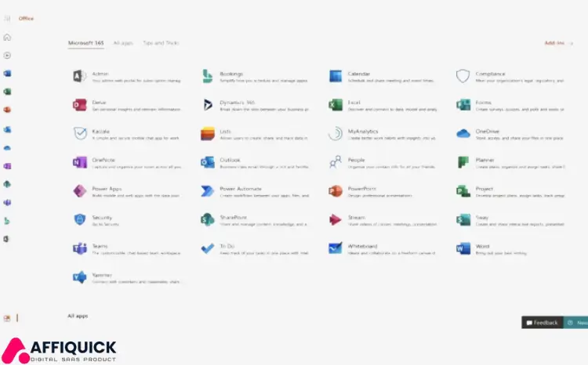This screenshot has width=588, height=365.
Task: Open the MyAnalytics app icon
Action: pos(336,134)
